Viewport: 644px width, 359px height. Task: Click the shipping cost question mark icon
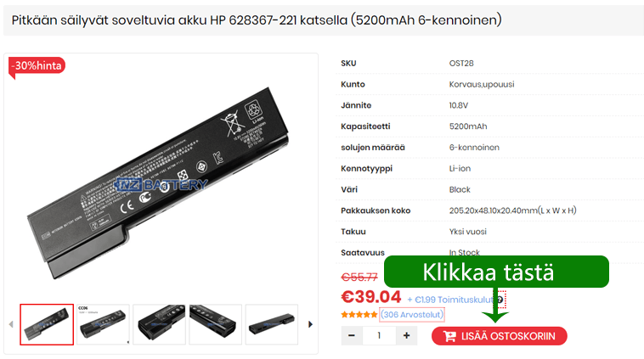coord(500,300)
